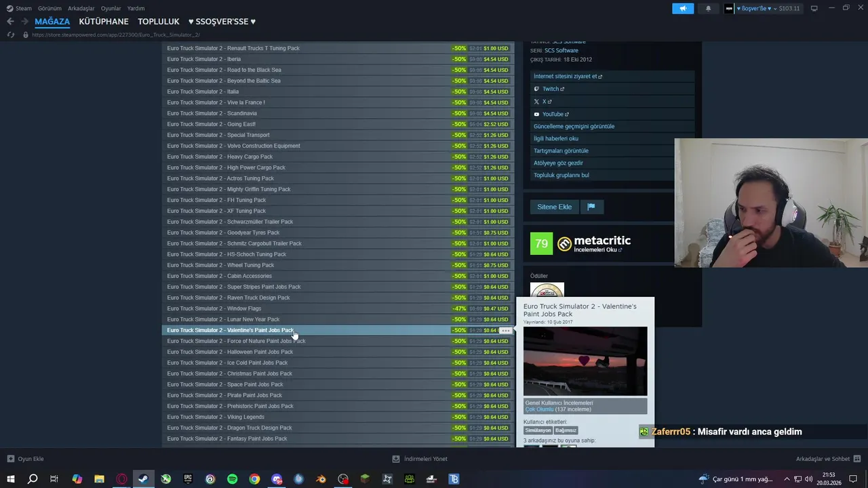Screen dimensions: 868x488
Task: Open the Scandinavia DLC row
Action: (x=338, y=113)
